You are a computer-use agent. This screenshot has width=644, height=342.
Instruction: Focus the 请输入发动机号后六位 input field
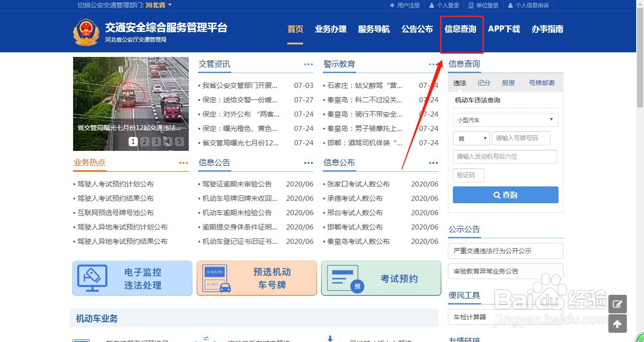click(505, 157)
